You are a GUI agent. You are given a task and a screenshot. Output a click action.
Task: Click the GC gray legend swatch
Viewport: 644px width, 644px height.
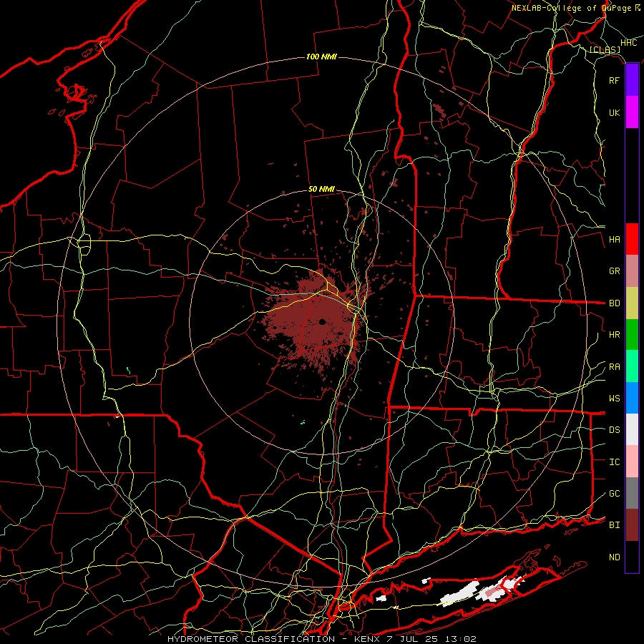point(632,493)
